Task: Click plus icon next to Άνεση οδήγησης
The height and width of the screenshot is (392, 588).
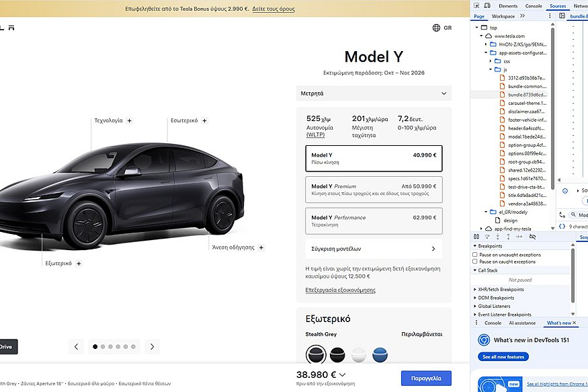Action: (x=261, y=247)
